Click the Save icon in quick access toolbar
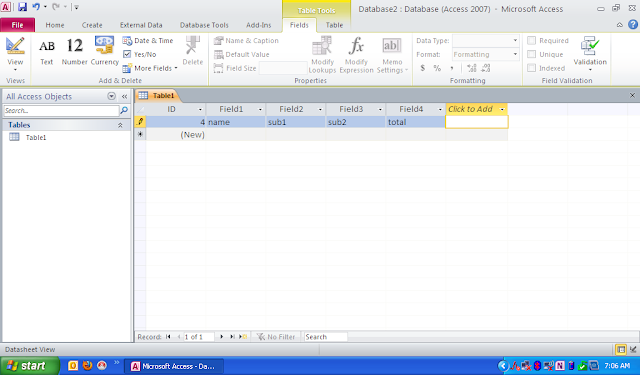Image resolution: width=640 pixels, height=375 pixels. (22, 7)
